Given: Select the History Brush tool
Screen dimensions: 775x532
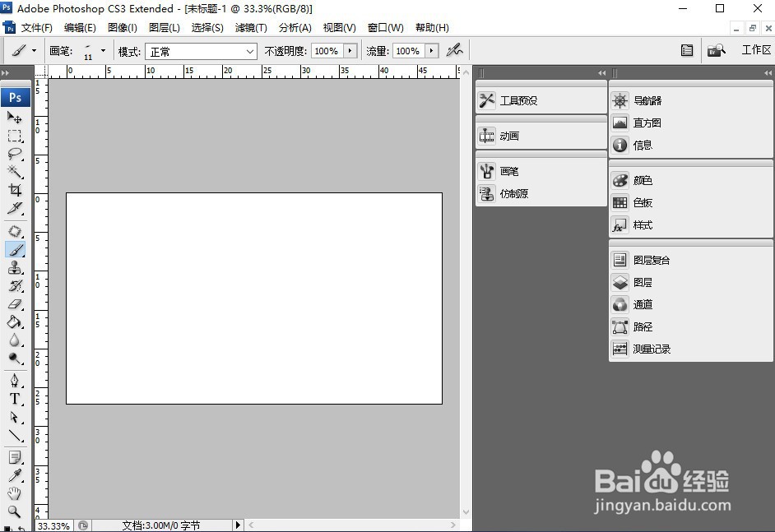Looking at the screenshot, I should [15, 285].
